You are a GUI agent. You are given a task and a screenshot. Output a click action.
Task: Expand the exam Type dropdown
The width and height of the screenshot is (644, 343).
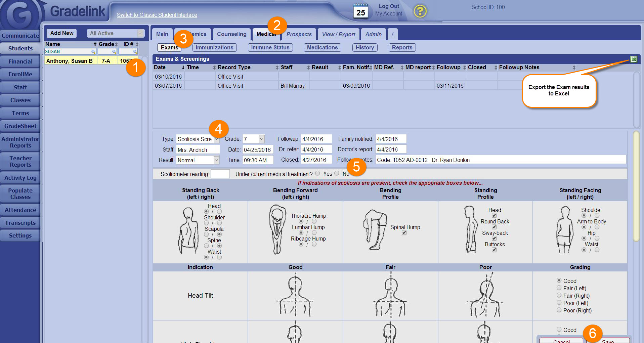pos(216,139)
